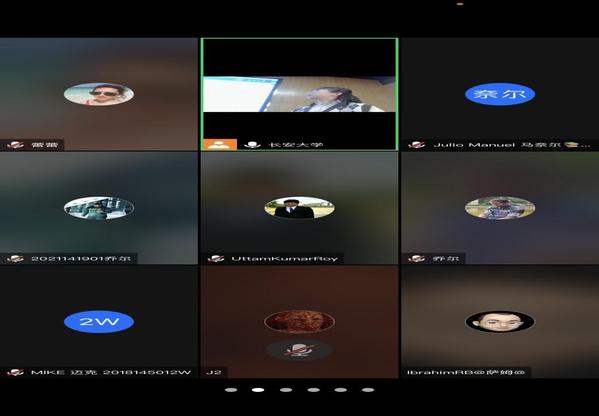Click the large muted microphone in J2's tile
Screen dimensions: 599x416
click(x=299, y=350)
